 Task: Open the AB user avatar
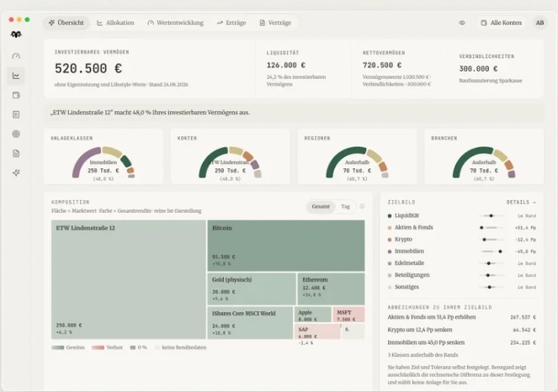[x=539, y=23]
